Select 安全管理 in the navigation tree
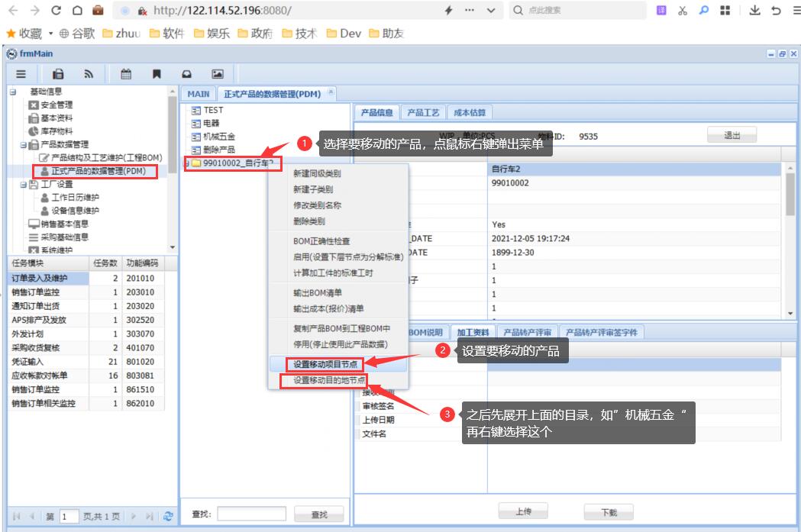This screenshot has height=532, width=801. [x=57, y=105]
